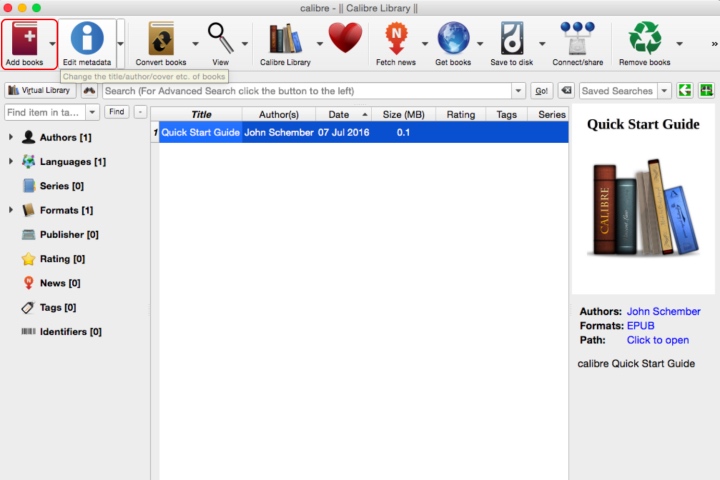Show more toolbar items chevron
This screenshot has width=720, height=480.
click(714, 44)
